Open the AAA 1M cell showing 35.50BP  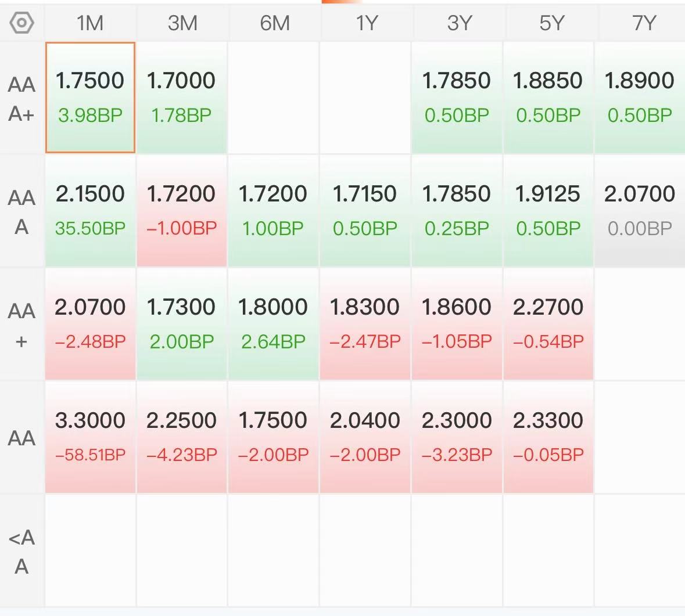90,211
